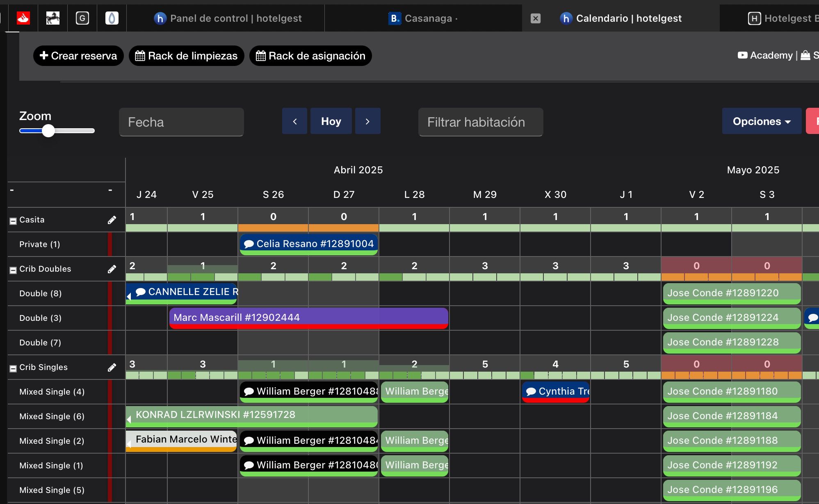
Task: Click comment icon on Cynthia reservation
Action: coord(531,392)
